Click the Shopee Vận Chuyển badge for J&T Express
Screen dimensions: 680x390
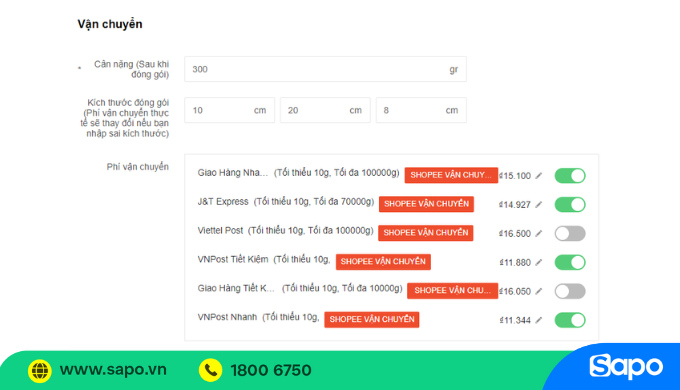[x=426, y=204]
